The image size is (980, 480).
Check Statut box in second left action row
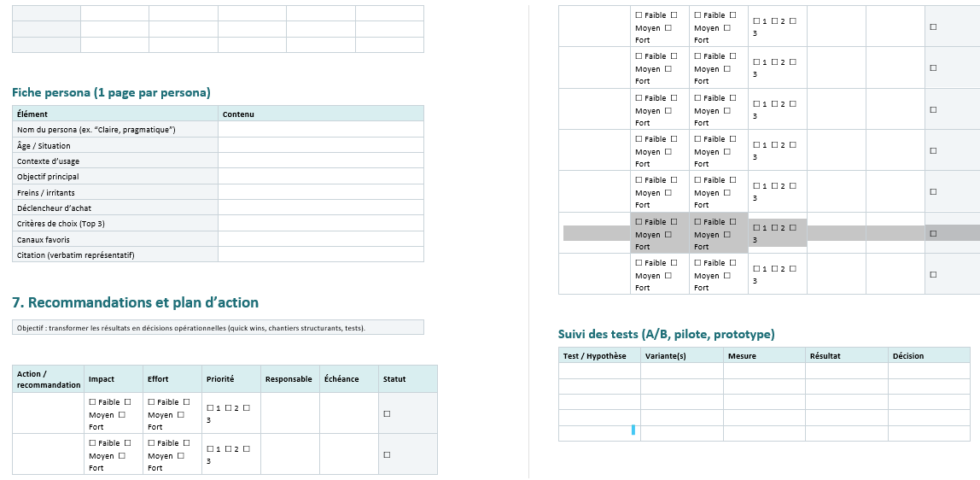click(x=387, y=454)
